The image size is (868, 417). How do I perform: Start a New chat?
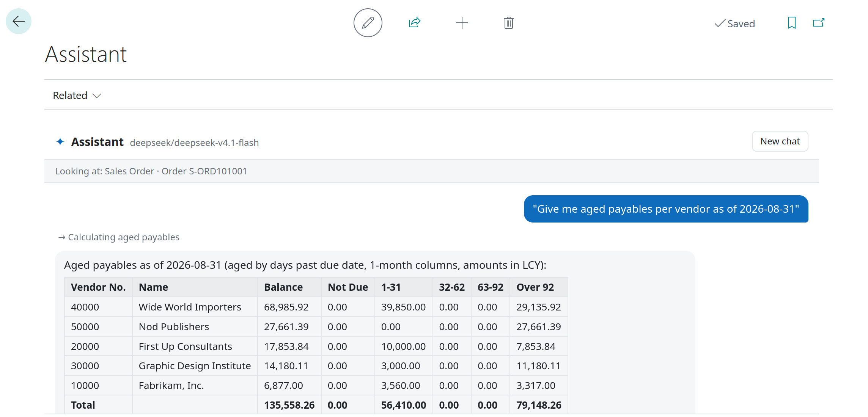pyautogui.click(x=780, y=141)
